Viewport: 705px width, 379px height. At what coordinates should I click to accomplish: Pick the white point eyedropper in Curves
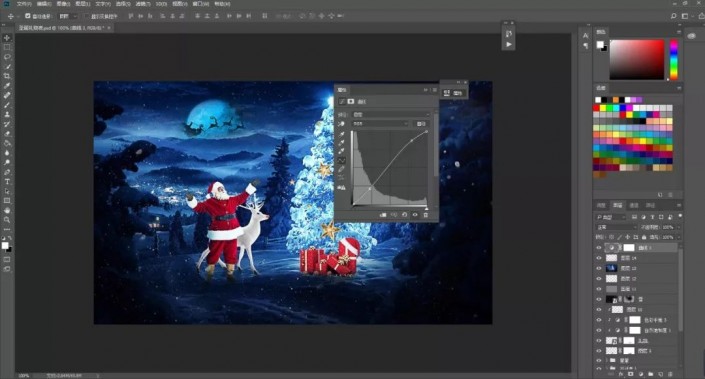[x=342, y=151]
